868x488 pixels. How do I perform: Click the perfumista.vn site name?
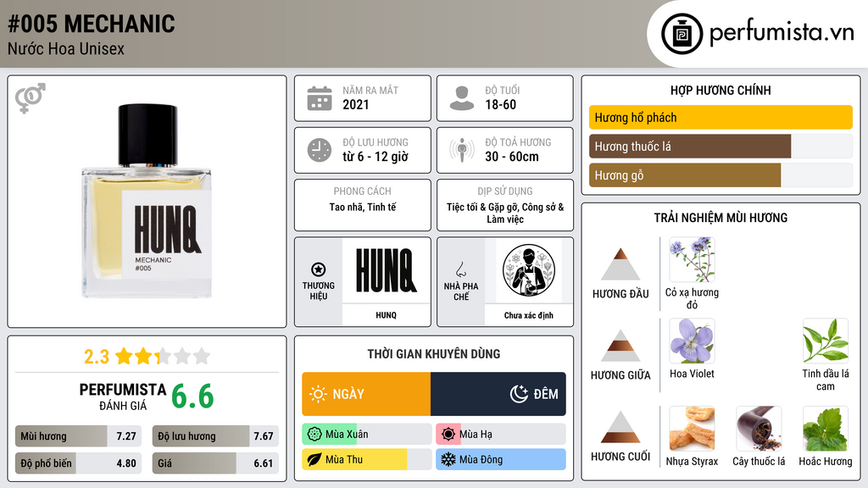coord(782,32)
